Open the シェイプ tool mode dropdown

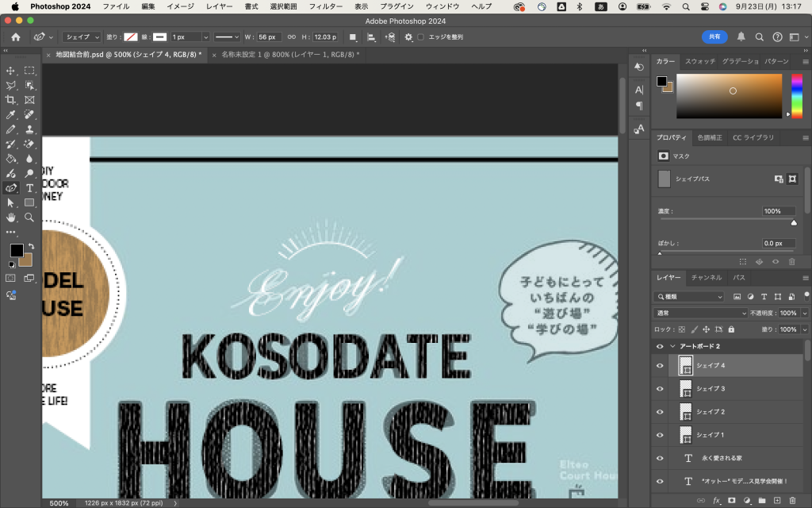coord(82,37)
